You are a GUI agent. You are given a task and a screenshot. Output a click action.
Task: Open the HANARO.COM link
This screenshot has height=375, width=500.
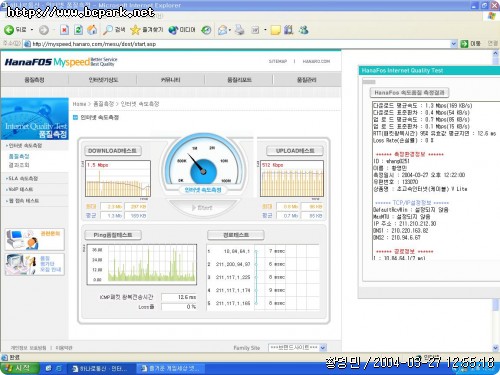[316, 61]
